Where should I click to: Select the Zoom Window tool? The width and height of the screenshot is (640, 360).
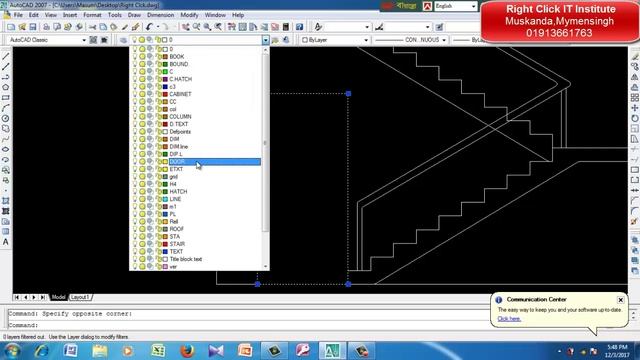point(207,27)
